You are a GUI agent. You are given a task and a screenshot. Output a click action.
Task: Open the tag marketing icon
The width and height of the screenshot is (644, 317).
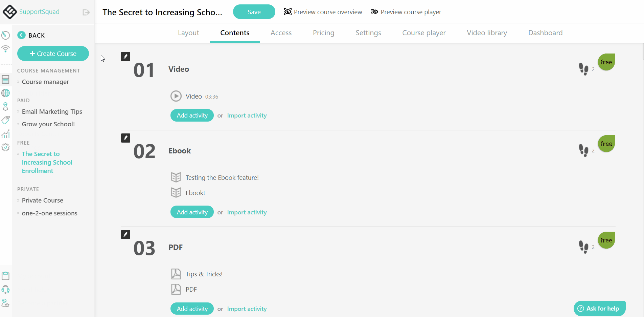coord(6,120)
